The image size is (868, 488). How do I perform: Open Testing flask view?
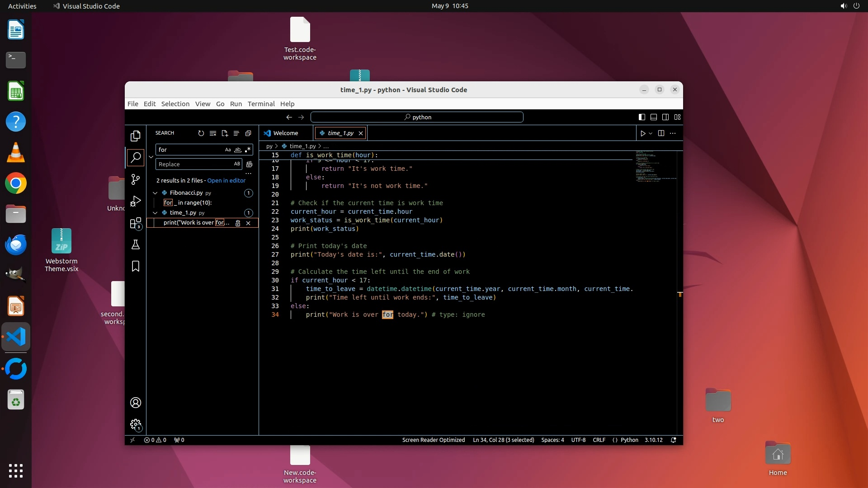(135, 245)
